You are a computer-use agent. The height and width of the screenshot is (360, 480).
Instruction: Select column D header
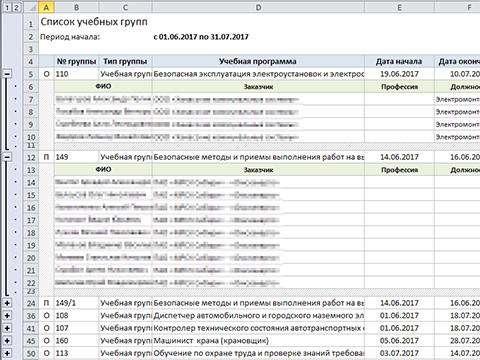tap(258, 7)
